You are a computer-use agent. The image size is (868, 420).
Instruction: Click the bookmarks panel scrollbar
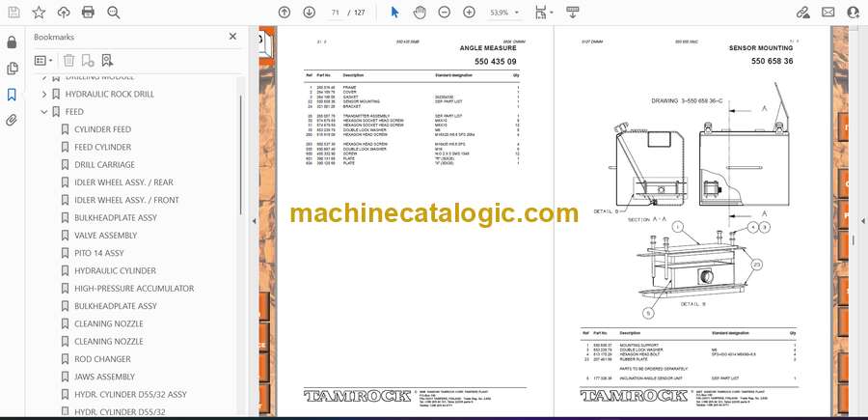click(x=241, y=155)
